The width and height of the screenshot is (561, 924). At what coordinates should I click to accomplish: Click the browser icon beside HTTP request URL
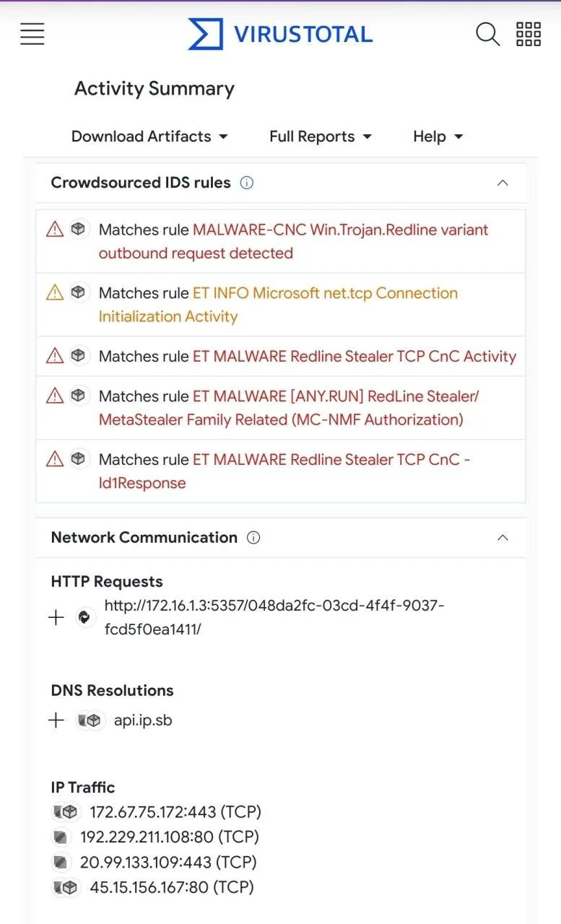(x=86, y=617)
